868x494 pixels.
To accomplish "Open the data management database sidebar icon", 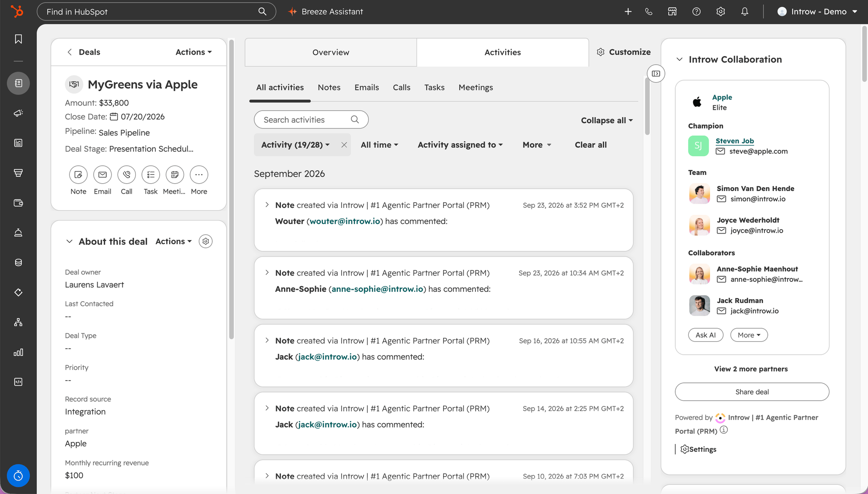I will [18, 262].
